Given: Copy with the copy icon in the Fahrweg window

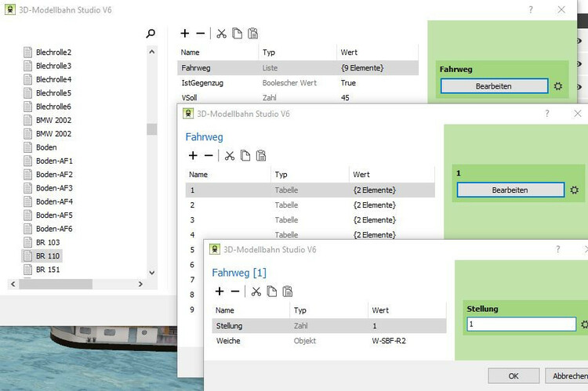Looking at the screenshot, I should (245, 155).
